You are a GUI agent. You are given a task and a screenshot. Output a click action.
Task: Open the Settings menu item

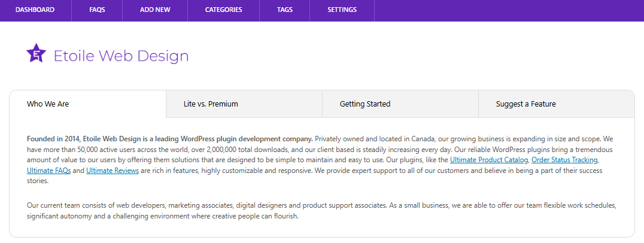coord(342,10)
